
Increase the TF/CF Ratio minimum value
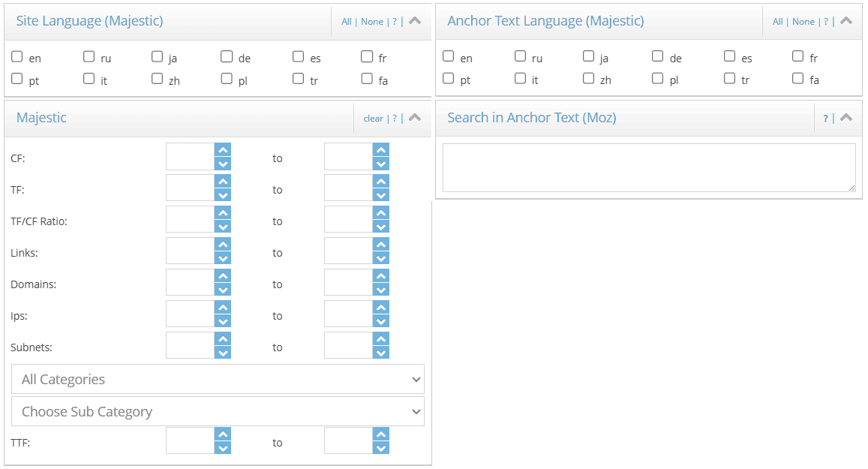click(224, 214)
